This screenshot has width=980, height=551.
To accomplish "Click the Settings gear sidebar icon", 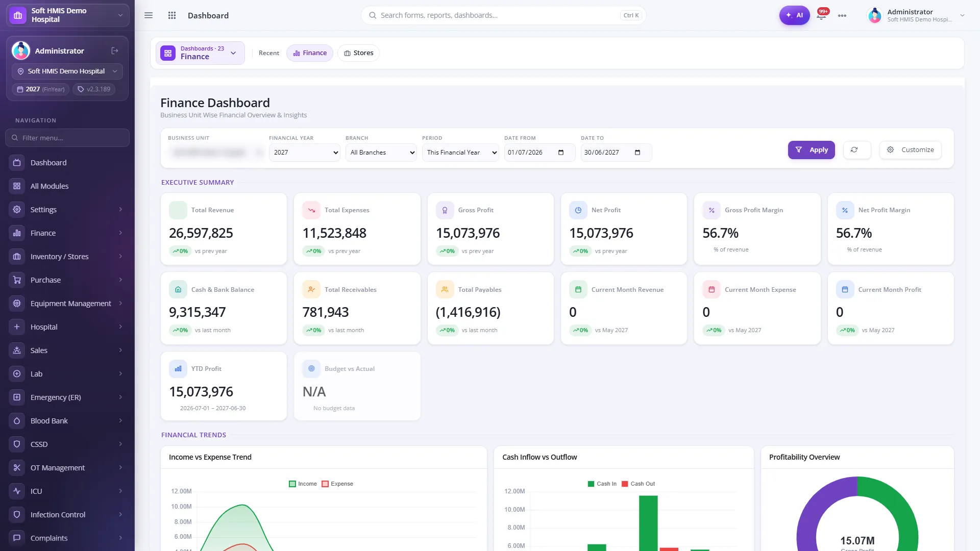I will [17, 210].
